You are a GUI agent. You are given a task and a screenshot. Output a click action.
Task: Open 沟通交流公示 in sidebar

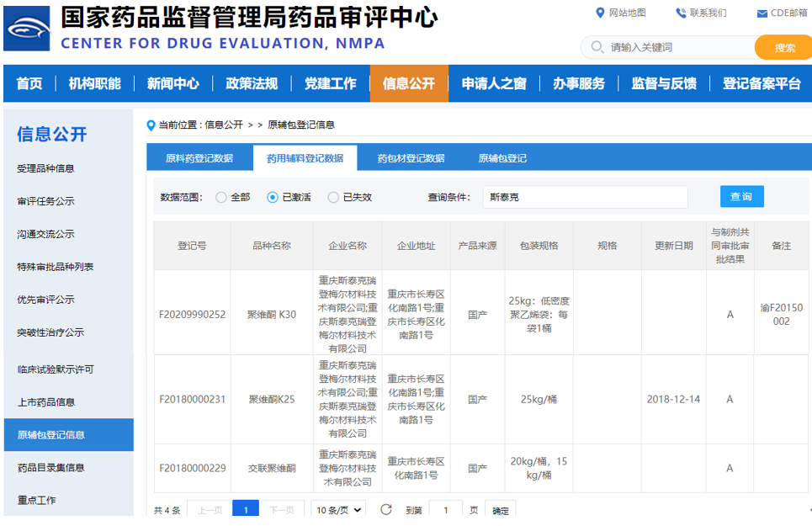coord(45,234)
